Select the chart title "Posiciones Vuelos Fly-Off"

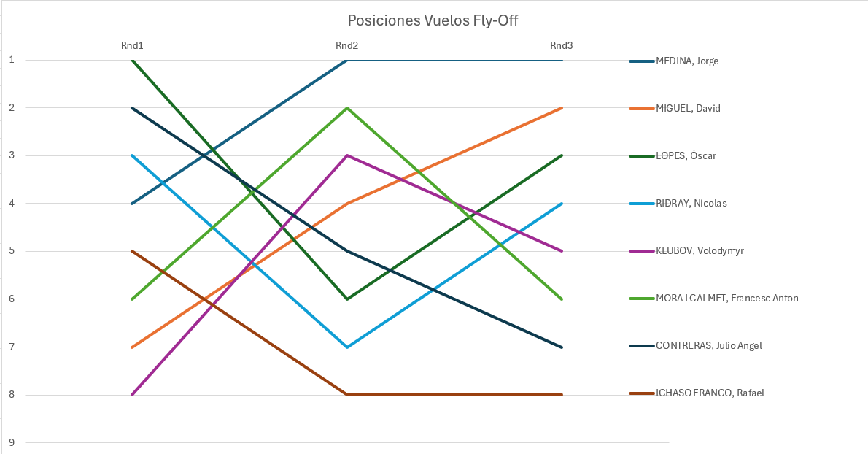pos(433,20)
